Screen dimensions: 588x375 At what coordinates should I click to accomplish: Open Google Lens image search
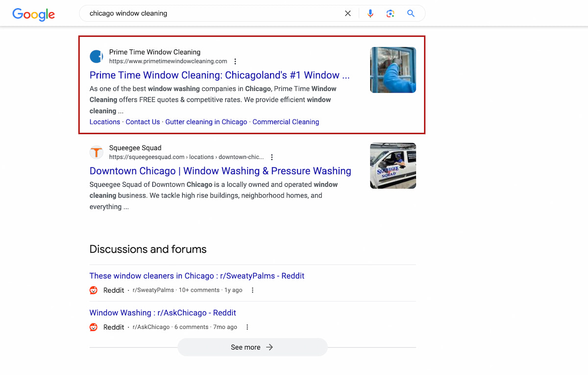(391, 14)
